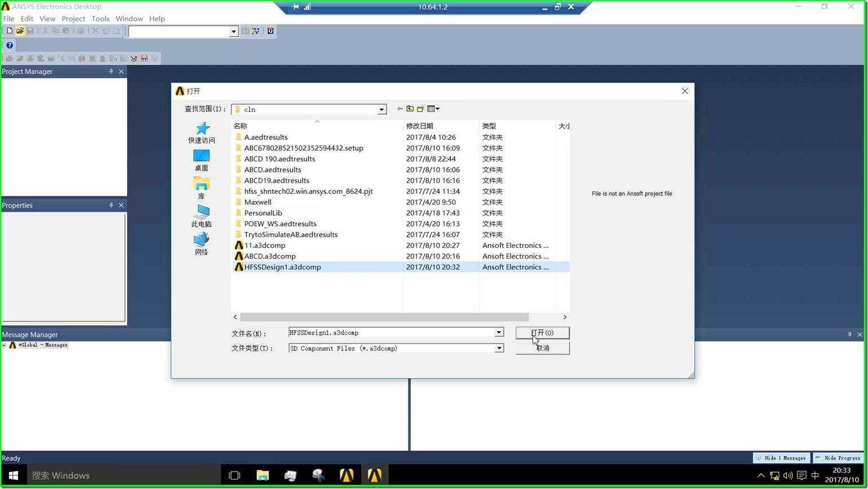Click the Cut scissors toolbar icon
Image resolution: width=868 pixels, height=489 pixels.
click(45, 31)
